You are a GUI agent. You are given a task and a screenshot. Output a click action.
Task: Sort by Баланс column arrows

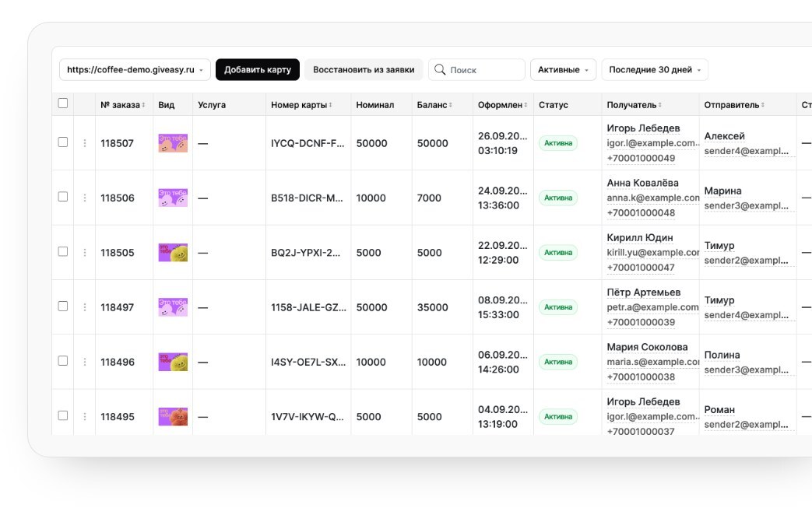(x=451, y=105)
